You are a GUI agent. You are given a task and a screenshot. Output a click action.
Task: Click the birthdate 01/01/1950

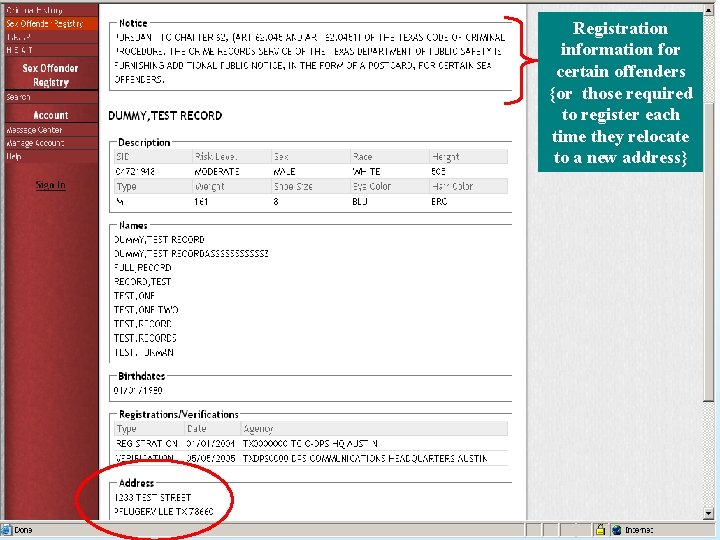tap(138, 391)
